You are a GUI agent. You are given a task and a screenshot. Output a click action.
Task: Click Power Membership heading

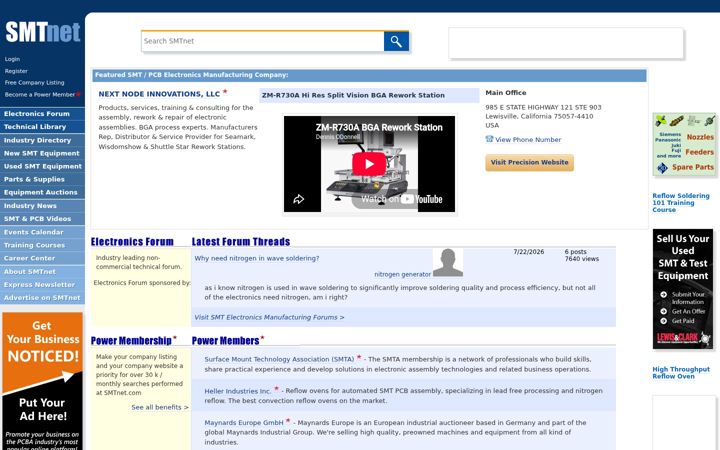point(131,341)
